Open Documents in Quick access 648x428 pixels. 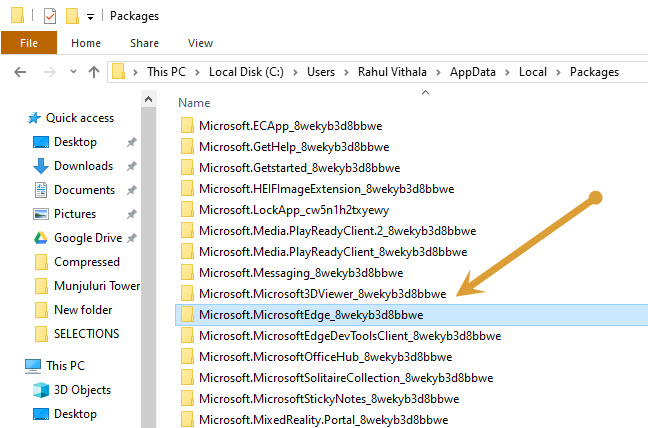tap(74, 190)
